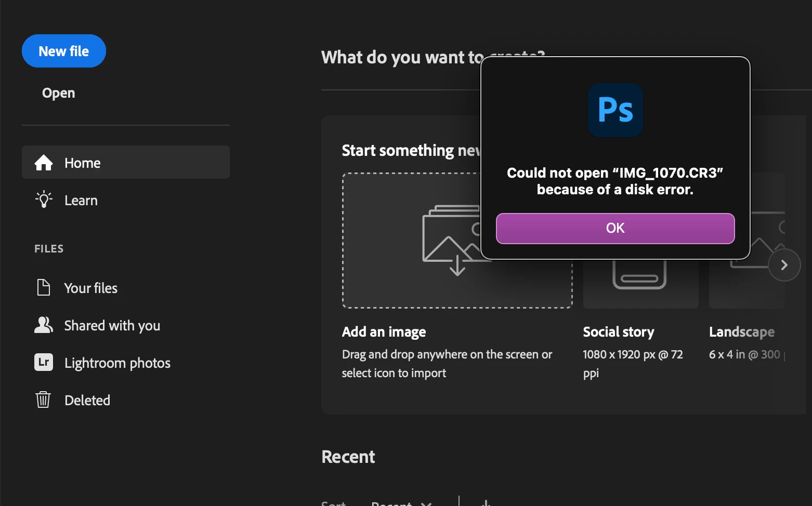
Task: Click the Lightroom Lr icon
Action: 44,362
